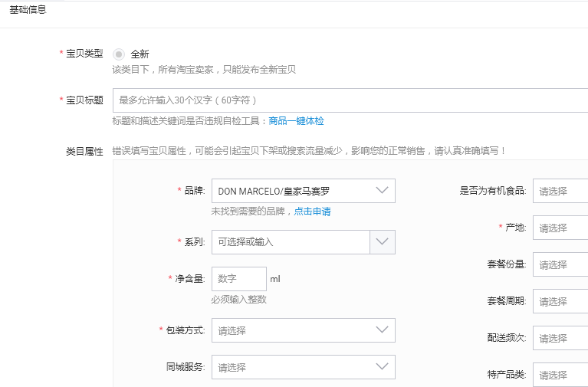The image size is (588, 387).
Task: Open the 配送频次 dropdown
Action: 560,338
